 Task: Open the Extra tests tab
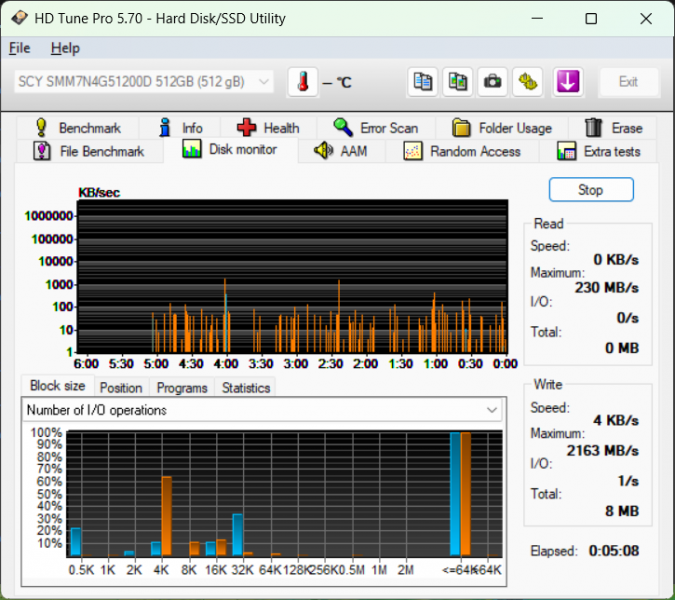point(598,152)
